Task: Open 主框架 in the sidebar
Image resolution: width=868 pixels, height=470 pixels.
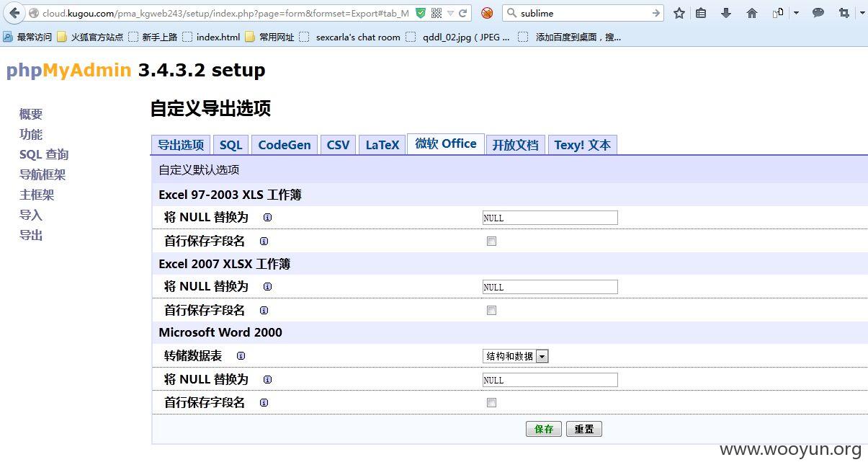Action: coord(37,195)
